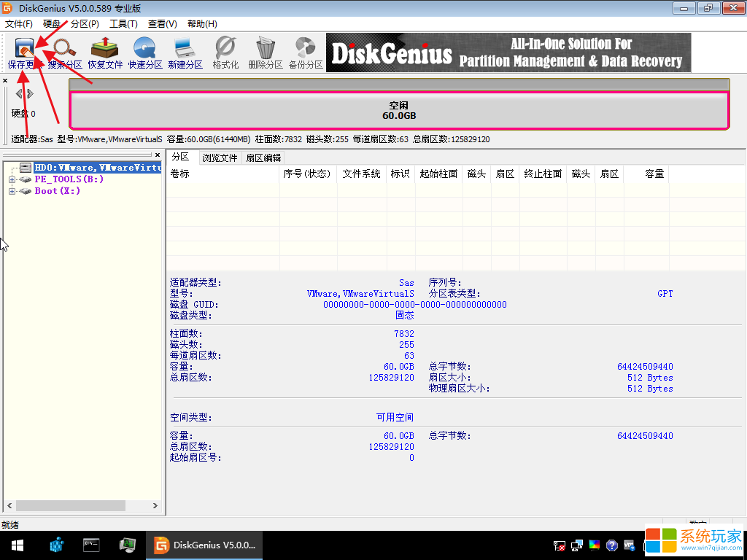Click the Format (格式化) toolbar icon
Image resolution: width=747 pixels, height=560 pixels.
[x=225, y=53]
